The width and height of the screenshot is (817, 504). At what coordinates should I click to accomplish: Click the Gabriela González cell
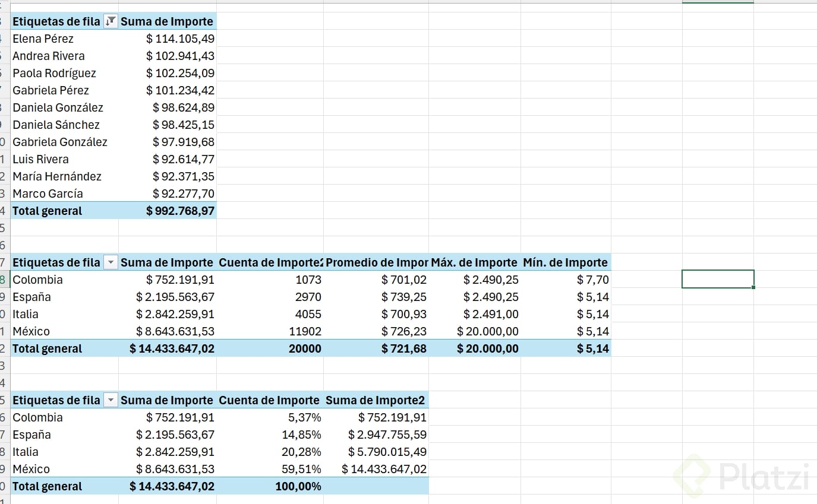click(x=60, y=142)
